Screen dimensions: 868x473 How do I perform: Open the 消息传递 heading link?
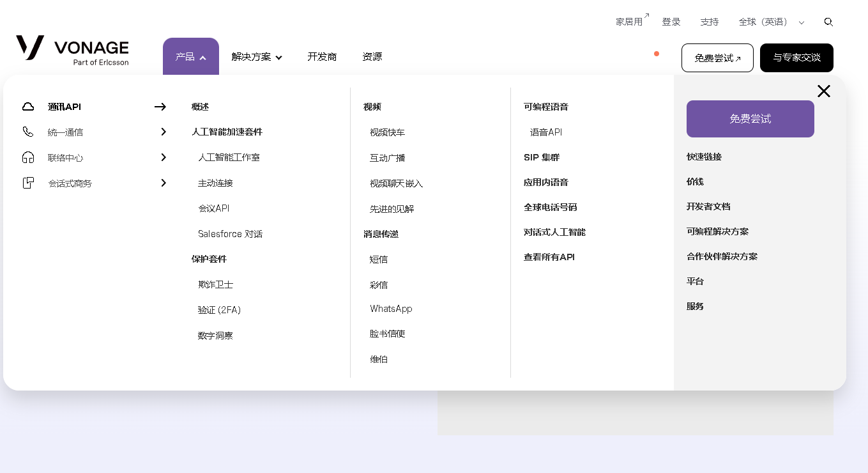click(381, 234)
